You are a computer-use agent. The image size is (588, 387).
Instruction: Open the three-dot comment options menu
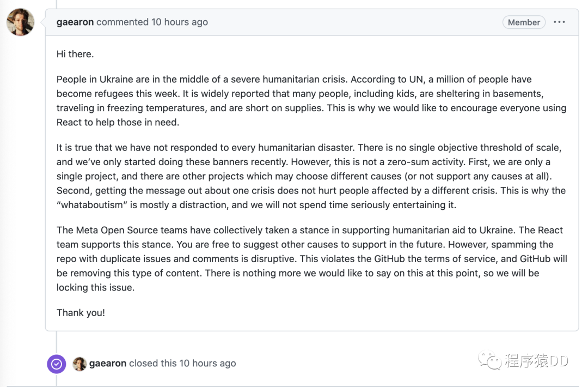point(559,22)
